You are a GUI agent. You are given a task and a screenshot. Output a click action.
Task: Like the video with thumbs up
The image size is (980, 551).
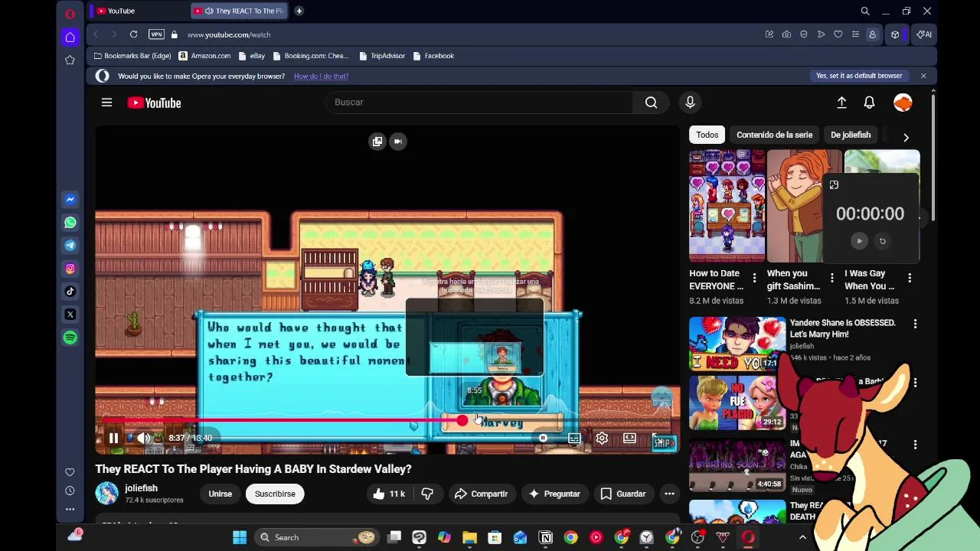[x=388, y=494]
